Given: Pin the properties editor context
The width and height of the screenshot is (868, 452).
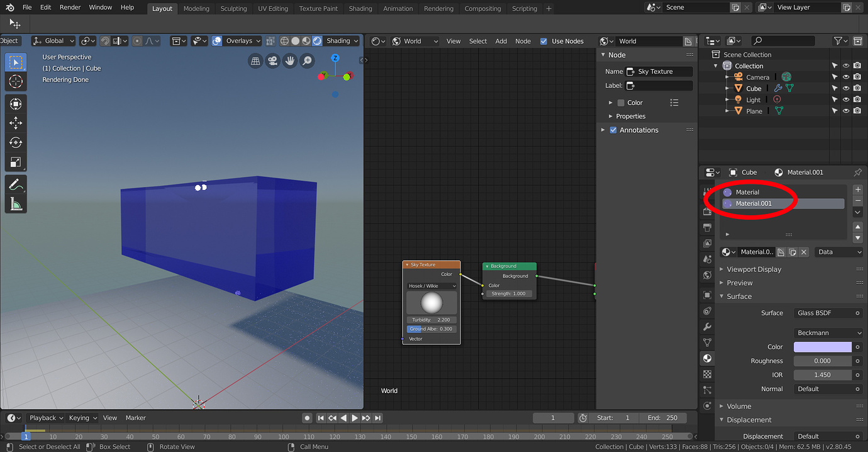Looking at the screenshot, I should coord(858,172).
